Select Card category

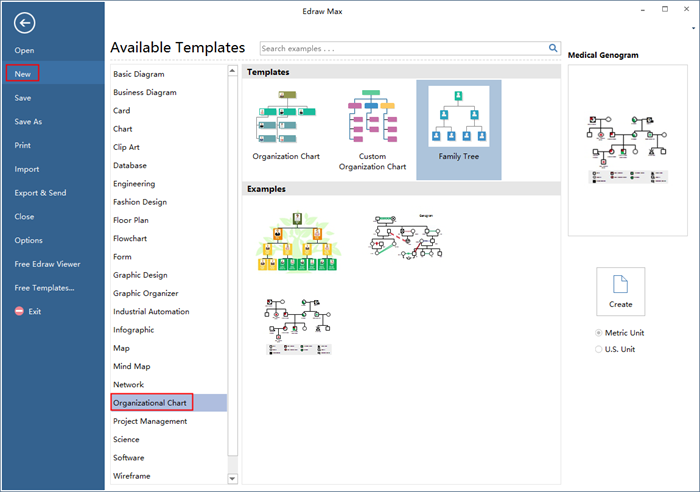(121, 111)
